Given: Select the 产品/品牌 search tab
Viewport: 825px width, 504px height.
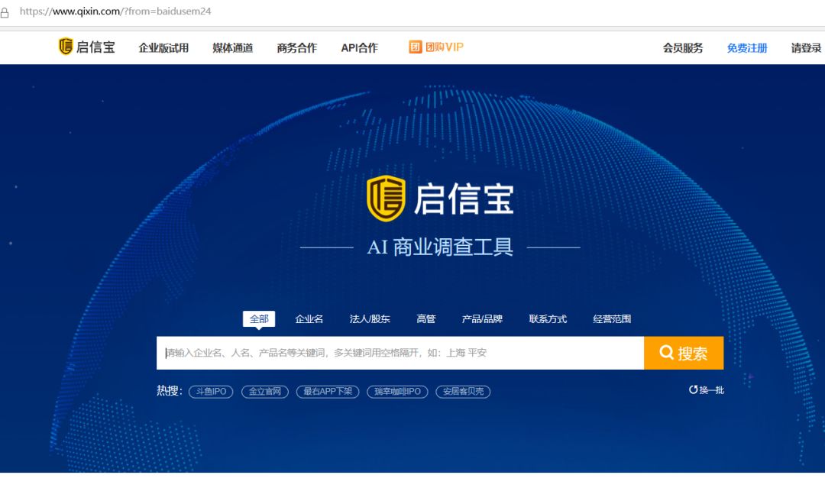Looking at the screenshot, I should (482, 318).
